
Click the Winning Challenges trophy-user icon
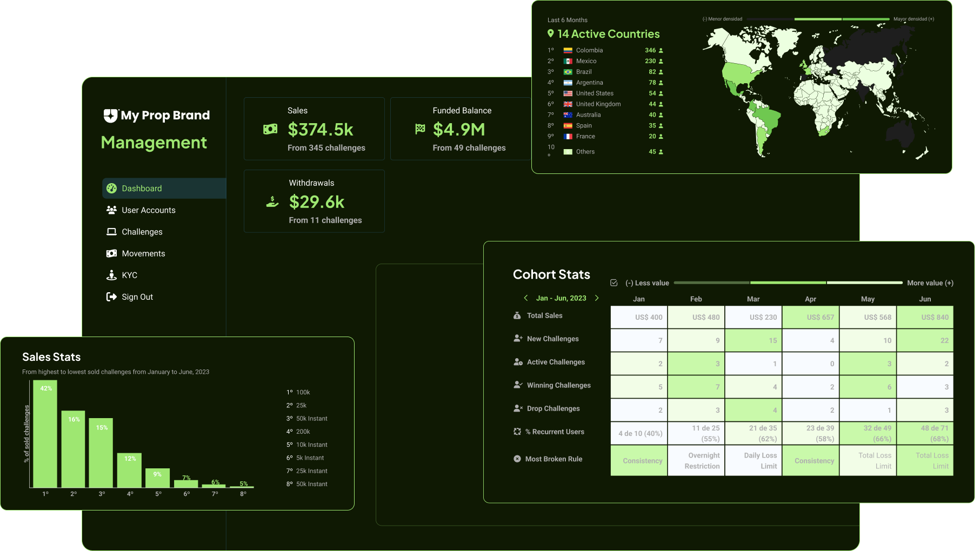click(x=517, y=385)
